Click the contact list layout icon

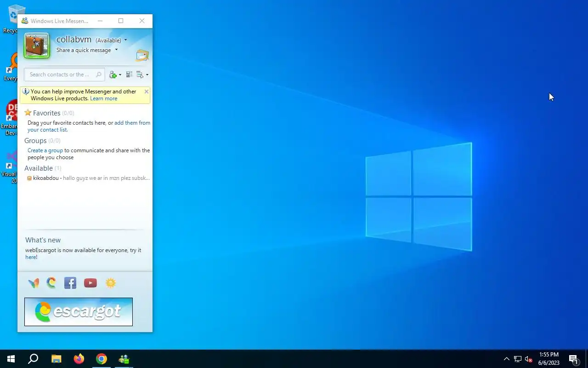[x=129, y=75]
